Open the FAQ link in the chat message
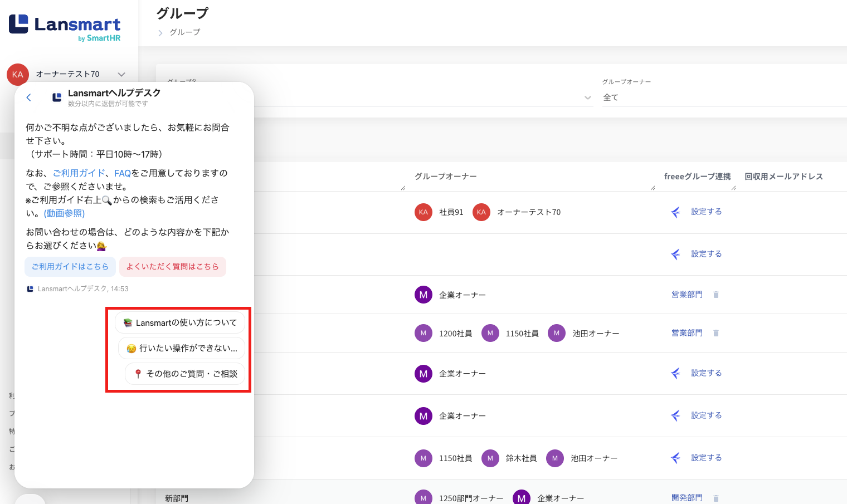 point(122,173)
